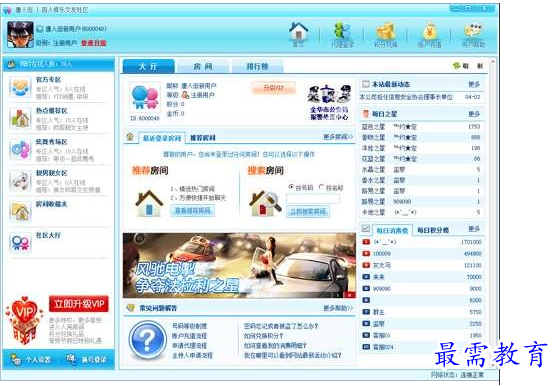This screenshot has width=556, height=386.
Task: Click the police cartoon 报警 icon
Action: 329,94
